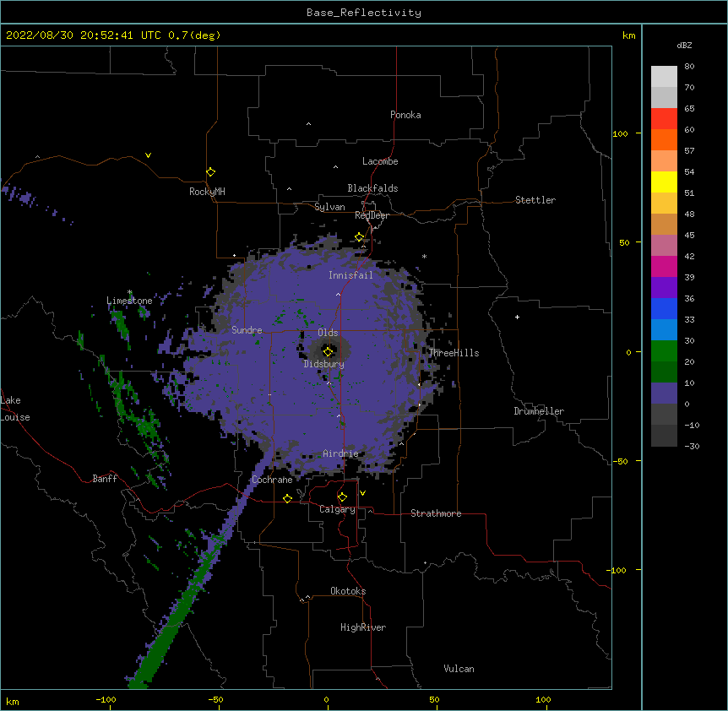This screenshot has height=711, width=728.
Task: Click the Lake Louise label
Action: [14, 409]
